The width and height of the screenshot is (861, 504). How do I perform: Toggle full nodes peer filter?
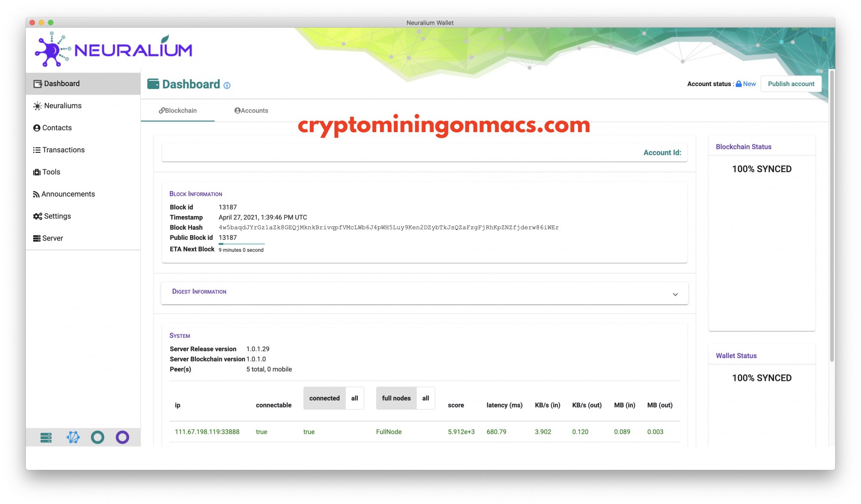(396, 398)
